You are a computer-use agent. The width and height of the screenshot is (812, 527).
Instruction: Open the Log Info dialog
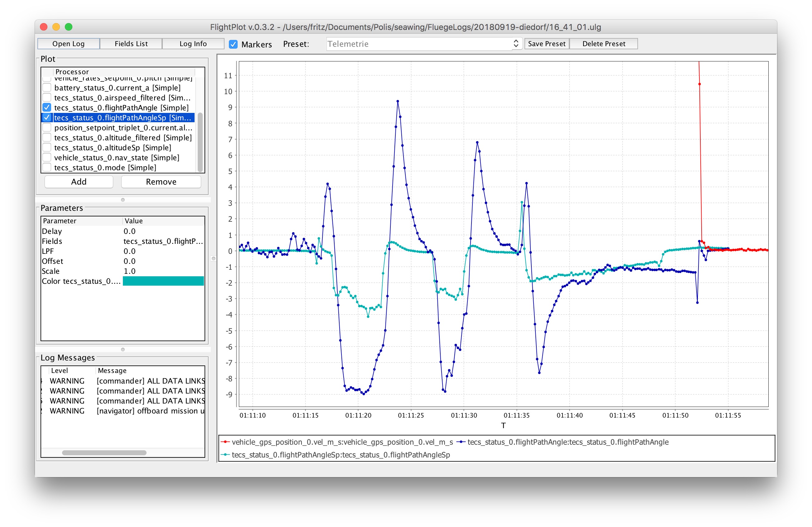[193, 44]
